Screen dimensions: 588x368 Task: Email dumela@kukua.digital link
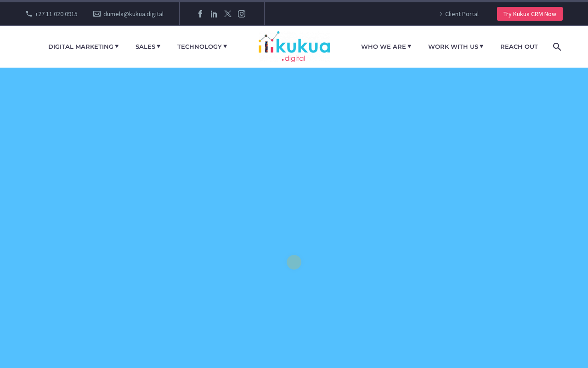[133, 14]
